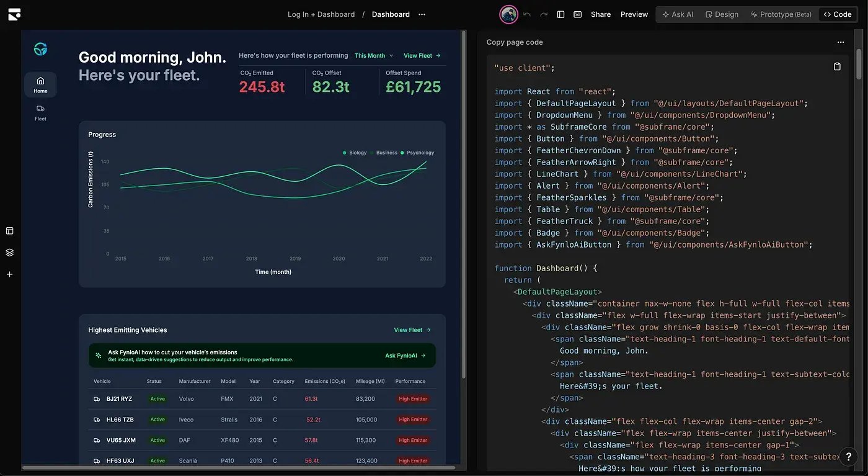Viewport: 868px width, 476px height.
Task: Click the Subframe logo in top-left corner
Action: [14, 14]
